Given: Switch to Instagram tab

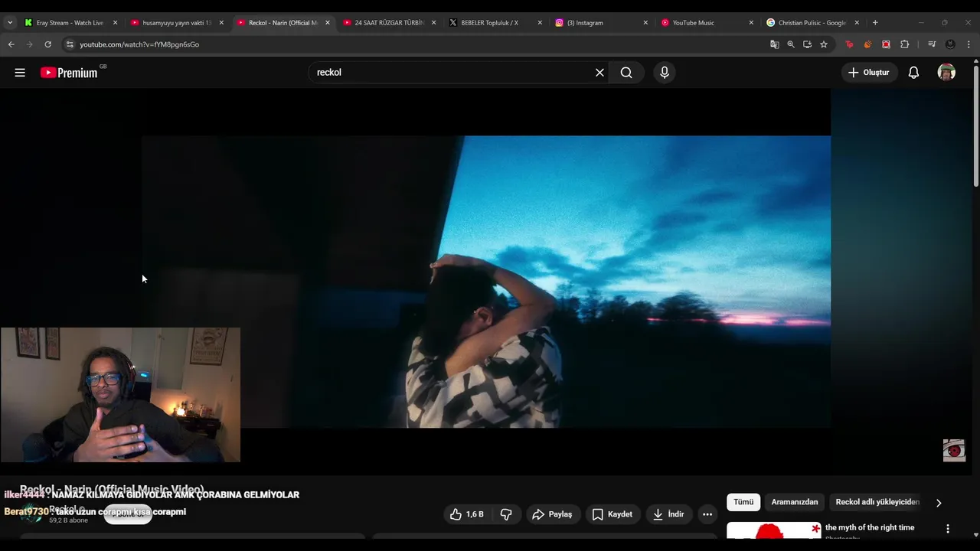Looking at the screenshot, I should 599,23.
